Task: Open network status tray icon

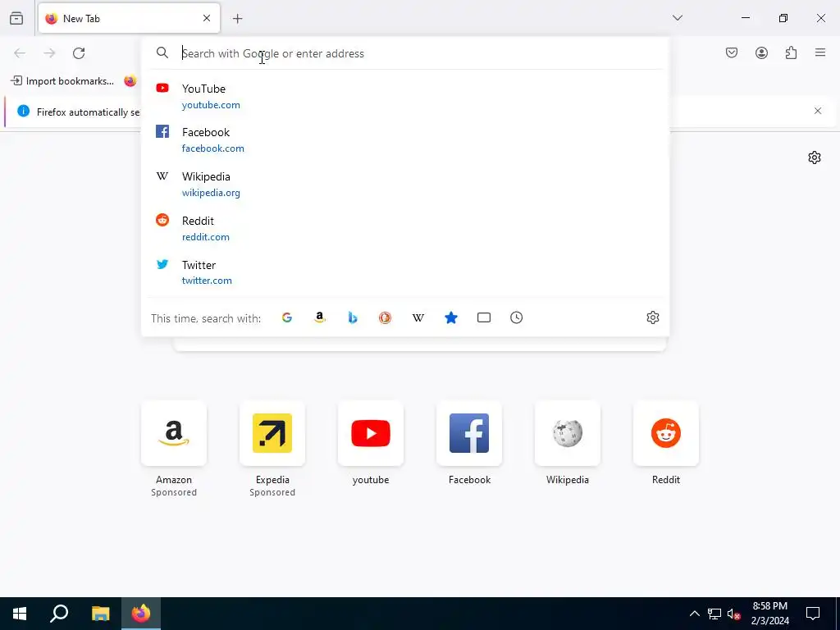Action: coord(714,614)
